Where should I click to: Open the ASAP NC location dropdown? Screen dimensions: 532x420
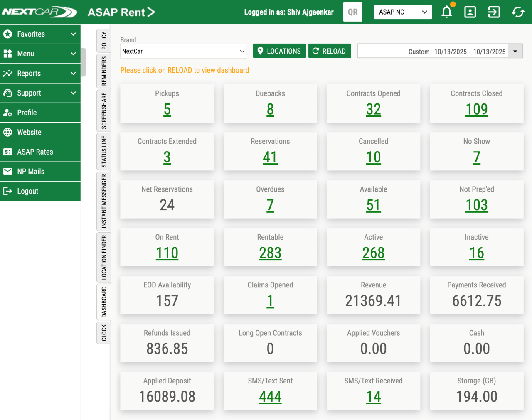pos(402,12)
